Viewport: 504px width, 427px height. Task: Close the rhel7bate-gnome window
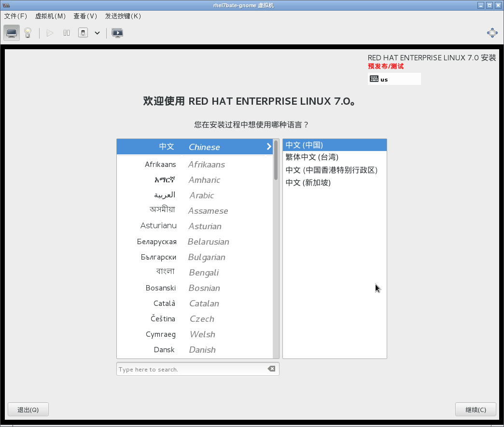click(x=498, y=5)
